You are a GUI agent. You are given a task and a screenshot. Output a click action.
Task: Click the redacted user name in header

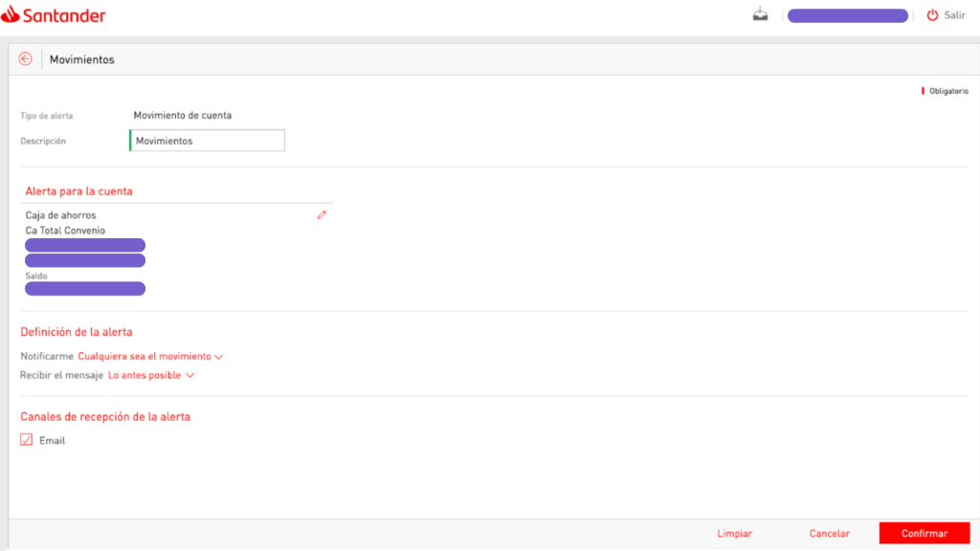click(x=848, y=15)
